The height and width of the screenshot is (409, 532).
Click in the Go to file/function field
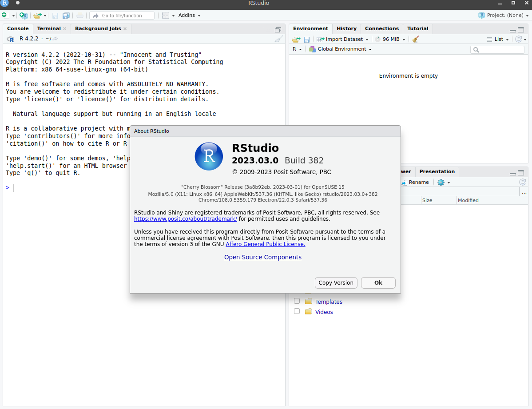pos(122,15)
